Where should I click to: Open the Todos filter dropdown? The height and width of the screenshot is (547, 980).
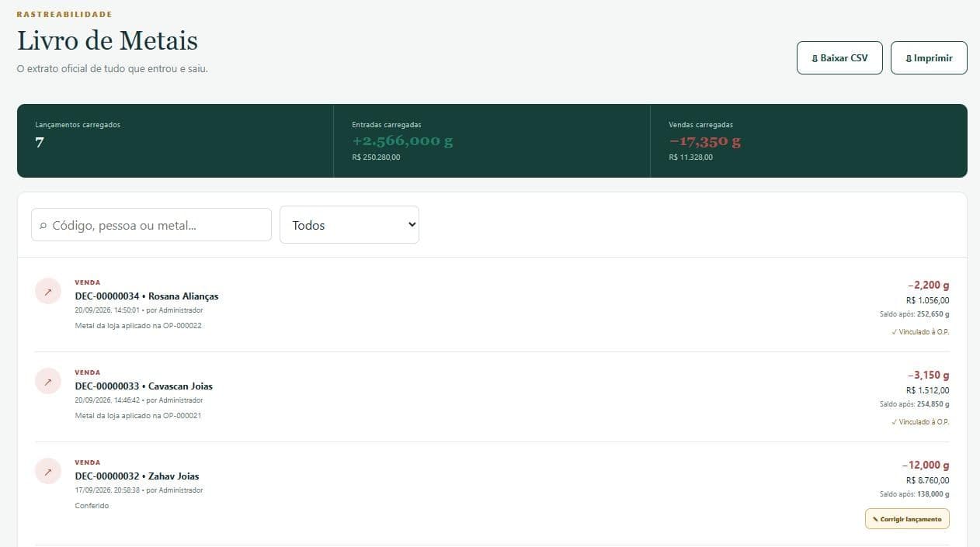click(349, 225)
